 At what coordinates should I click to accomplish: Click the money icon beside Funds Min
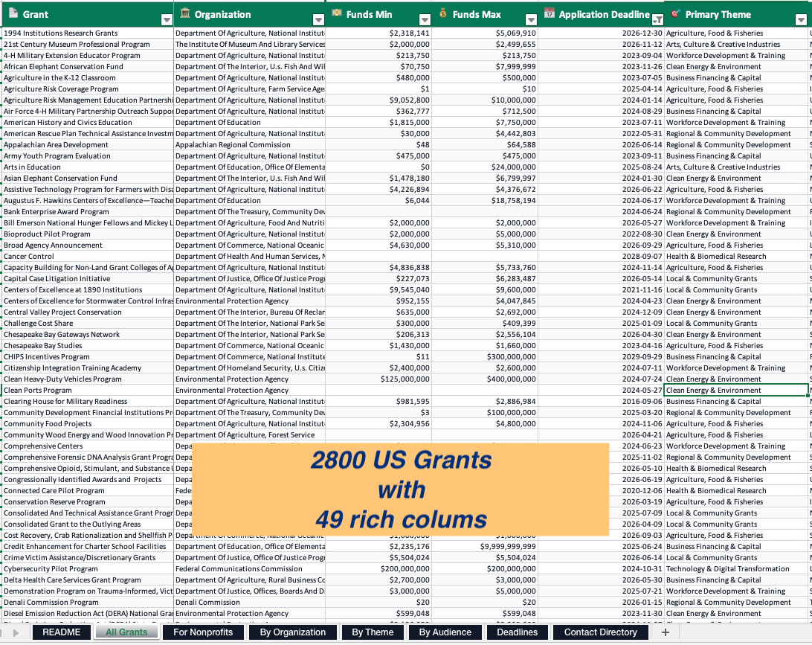pyautogui.click(x=337, y=13)
